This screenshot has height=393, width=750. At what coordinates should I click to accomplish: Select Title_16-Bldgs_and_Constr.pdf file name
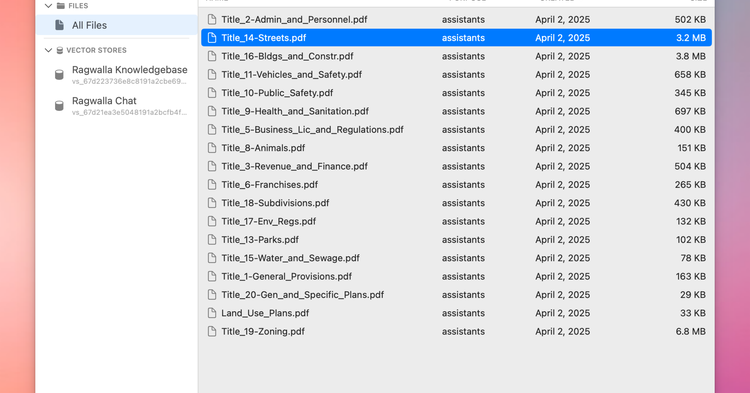[287, 56]
